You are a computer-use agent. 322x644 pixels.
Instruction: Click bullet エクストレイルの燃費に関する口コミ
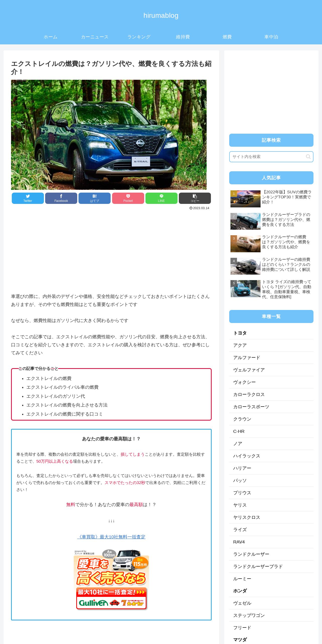64,414
